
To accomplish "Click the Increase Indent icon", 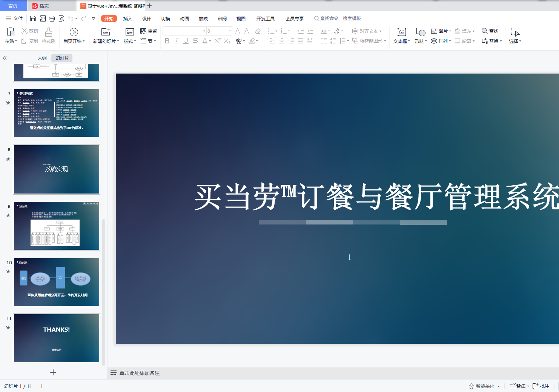I will point(310,31).
